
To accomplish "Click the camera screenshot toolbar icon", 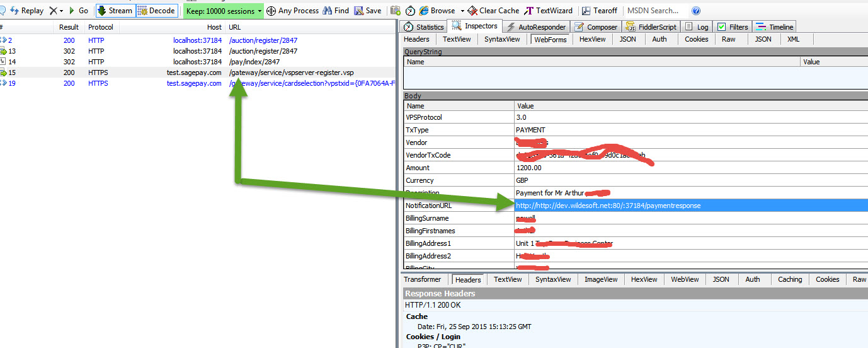I will 396,11.
